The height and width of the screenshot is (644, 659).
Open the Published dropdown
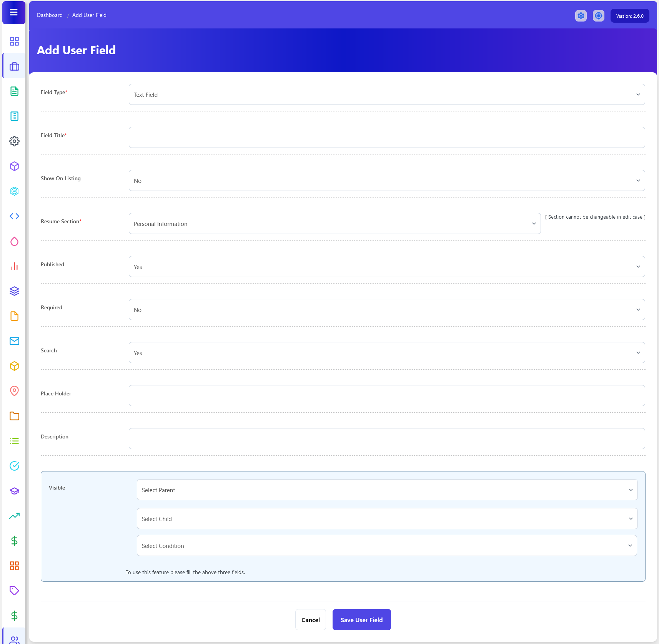click(x=386, y=267)
